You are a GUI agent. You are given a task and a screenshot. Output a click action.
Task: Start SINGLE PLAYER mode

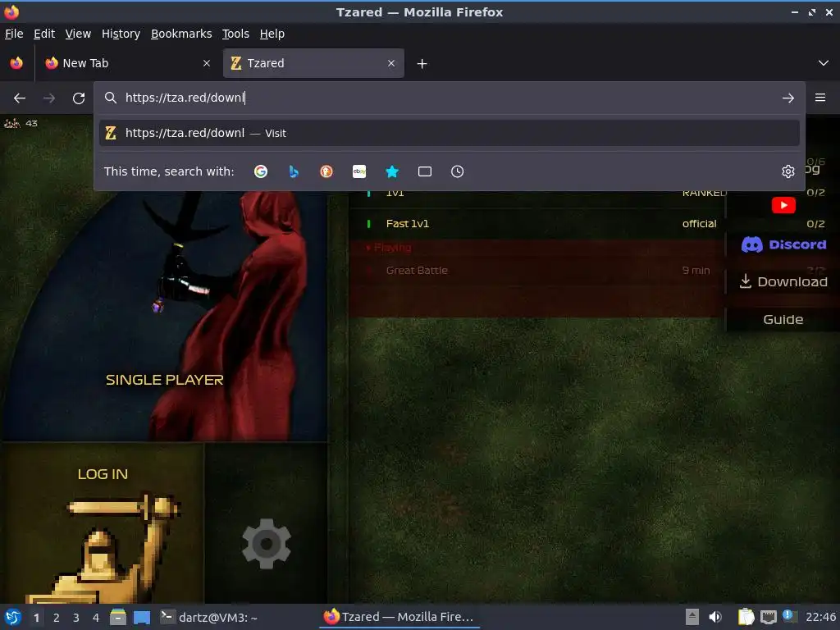click(x=164, y=380)
